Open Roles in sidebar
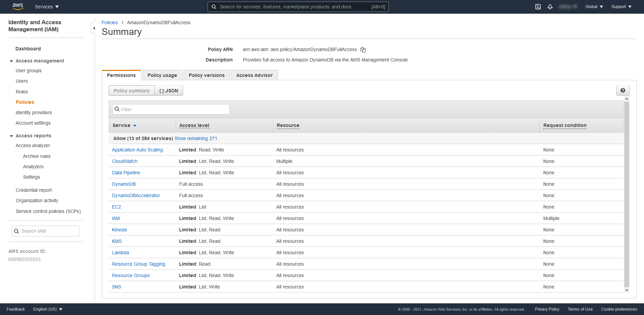The image size is (644, 315). pos(22,92)
